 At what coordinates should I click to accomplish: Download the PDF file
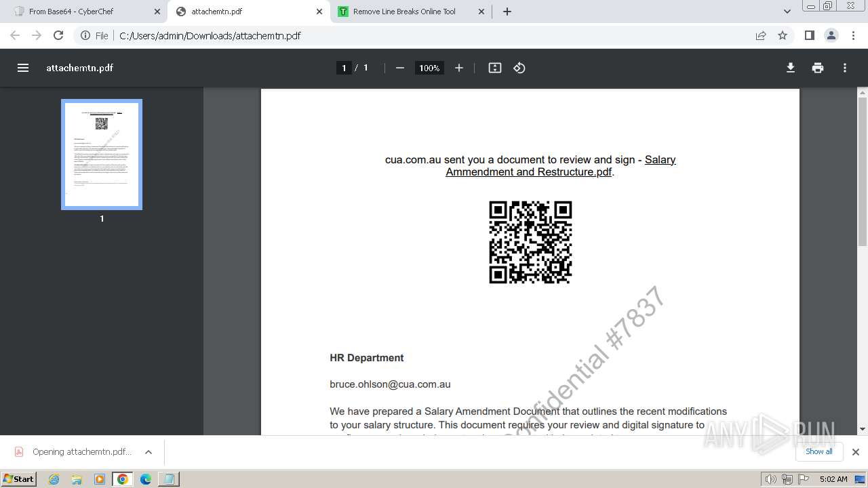click(x=791, y=68)
